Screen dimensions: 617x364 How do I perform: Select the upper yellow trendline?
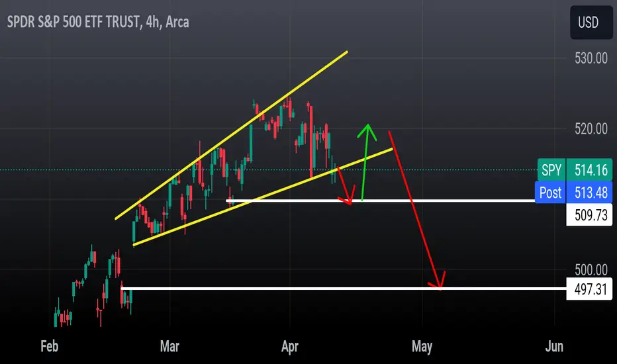232,135
